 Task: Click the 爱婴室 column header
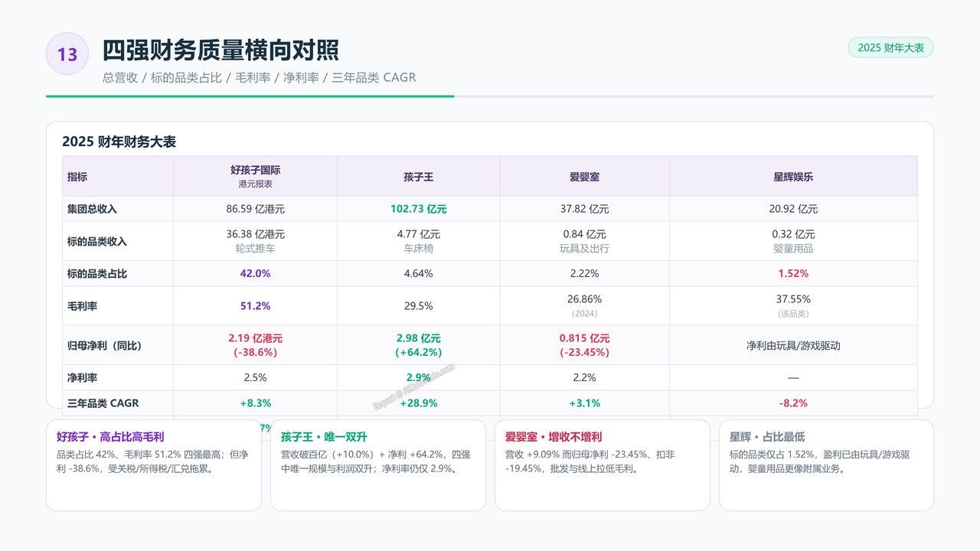(x=585, y=177)
